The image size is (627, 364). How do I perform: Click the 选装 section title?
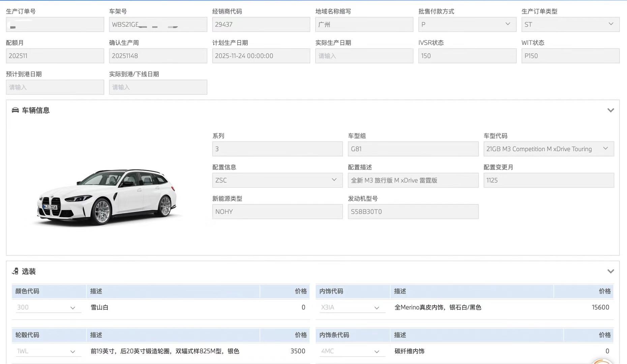(29, 271)
